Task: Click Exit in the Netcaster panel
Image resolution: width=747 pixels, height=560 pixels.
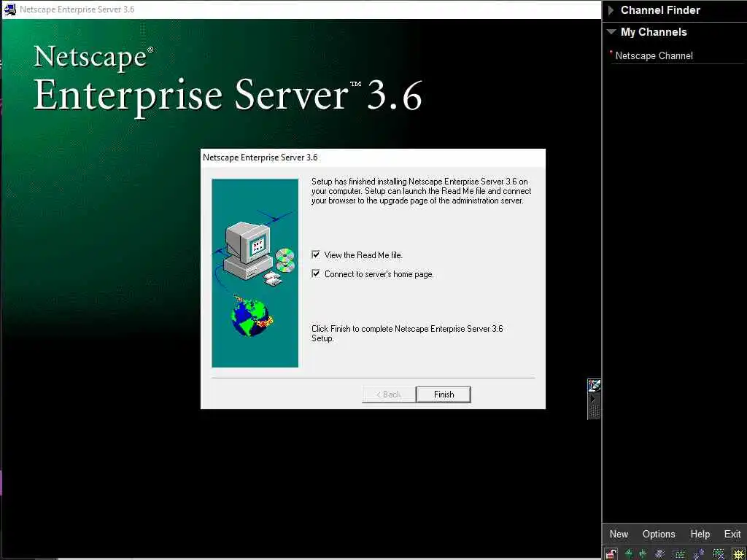Action: pyautogui.click(x=732, y=534)
